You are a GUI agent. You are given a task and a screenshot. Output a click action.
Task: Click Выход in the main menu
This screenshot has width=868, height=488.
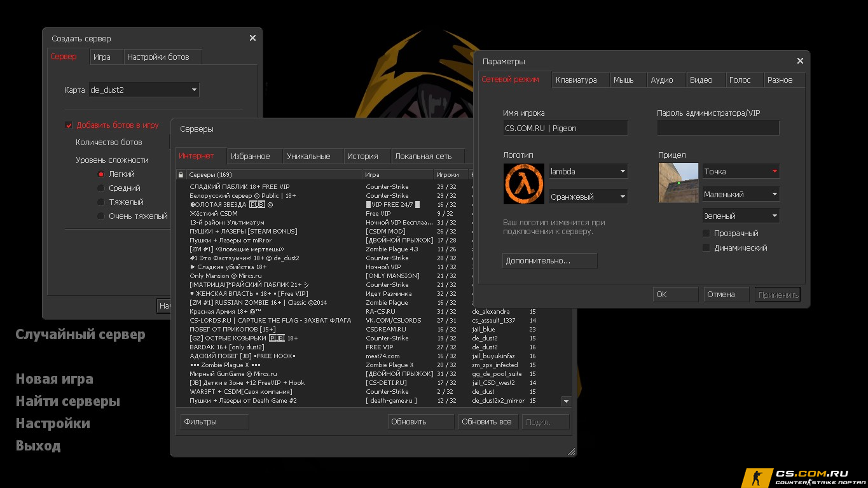(38, 446)
